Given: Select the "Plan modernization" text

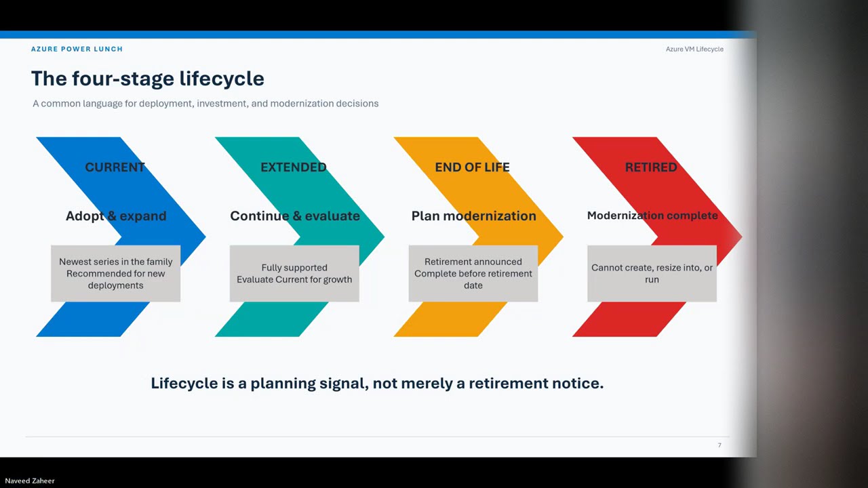Looking at the screenshot, I should click(473, 216).
